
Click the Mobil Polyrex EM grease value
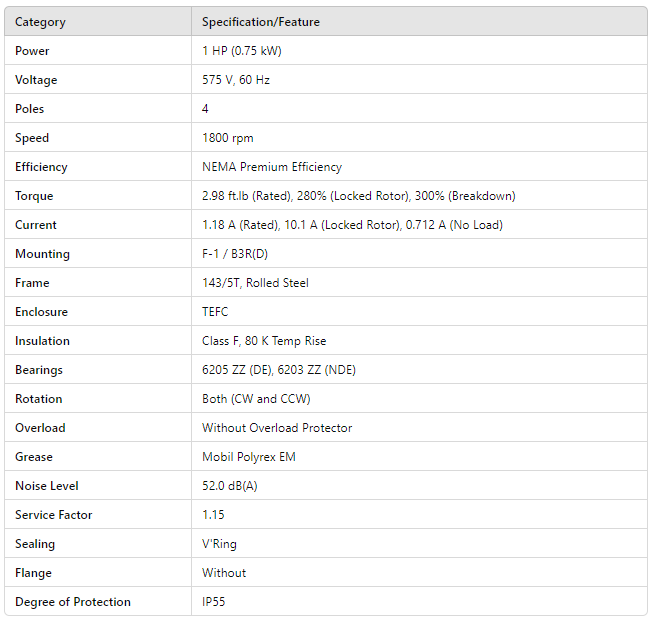249,457
